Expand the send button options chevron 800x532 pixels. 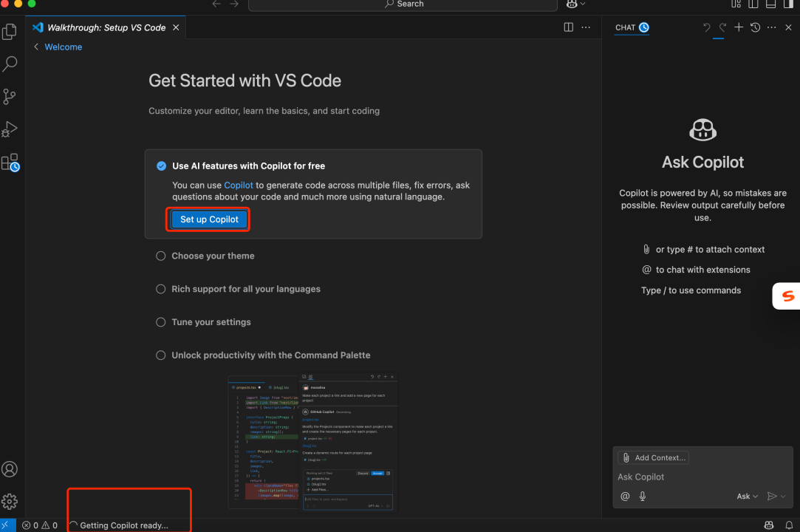pos(783,497)
